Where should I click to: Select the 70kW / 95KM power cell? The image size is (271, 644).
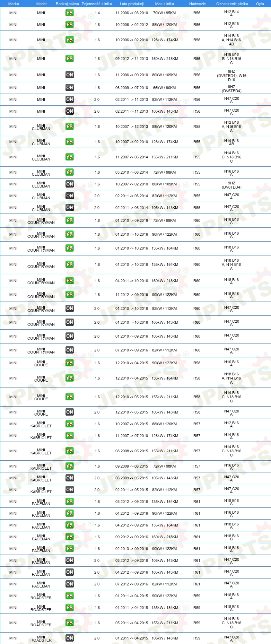[165, 13]
